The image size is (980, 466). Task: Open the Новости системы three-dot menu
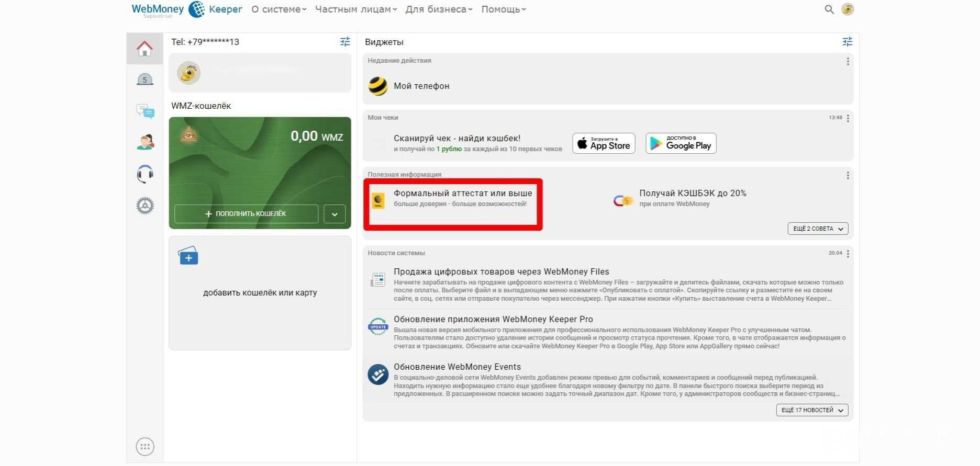tap(848, 254)
